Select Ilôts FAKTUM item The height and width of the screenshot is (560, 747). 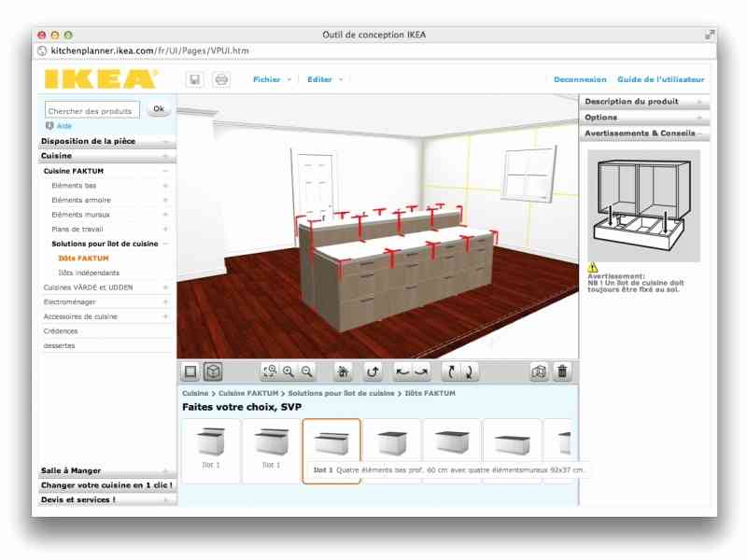tap(83, 259)
